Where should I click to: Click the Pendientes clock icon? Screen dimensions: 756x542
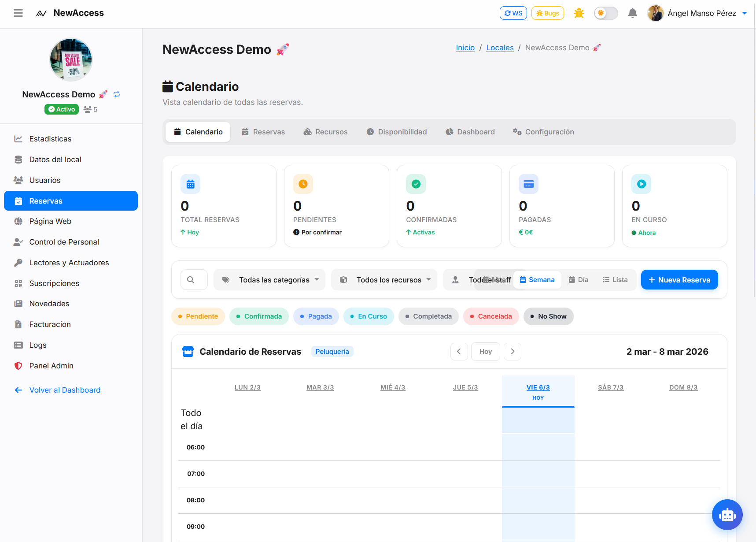(x=303, y=184)
